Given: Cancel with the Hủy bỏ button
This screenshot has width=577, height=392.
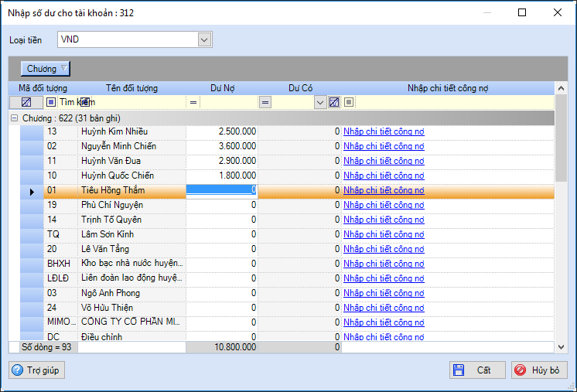Looking at the screenshot, I should point(539,370).
